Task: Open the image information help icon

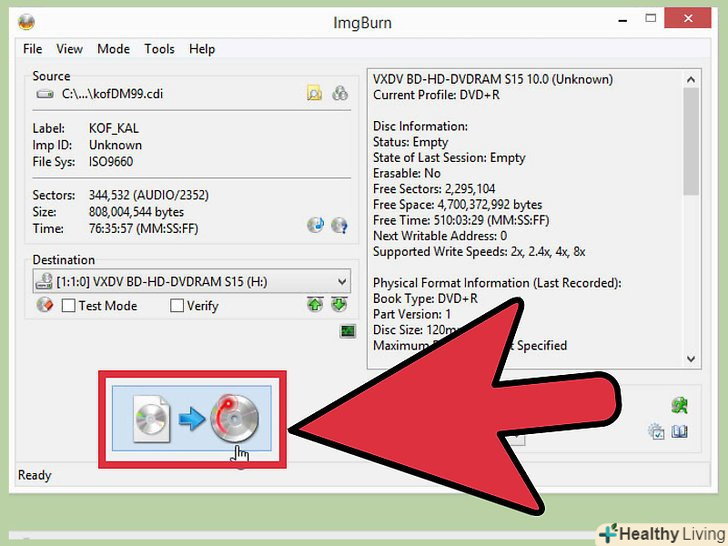Action: (339, 226)
